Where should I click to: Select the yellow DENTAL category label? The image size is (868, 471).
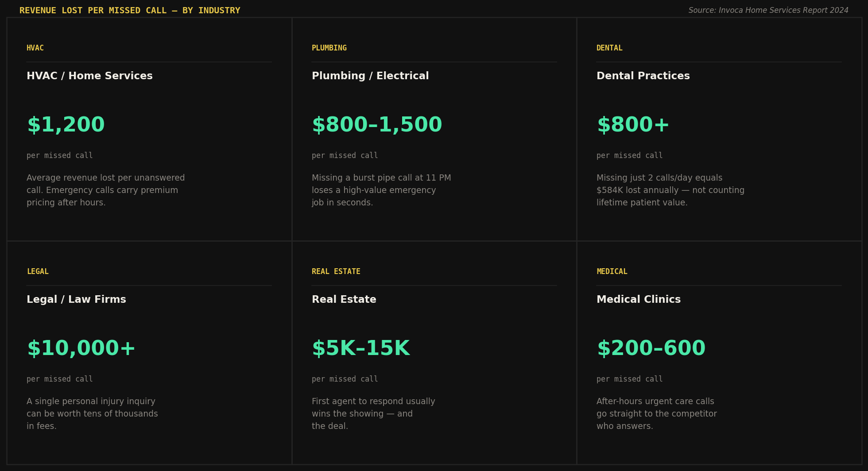pyautogui.click(x=609, y=48)
